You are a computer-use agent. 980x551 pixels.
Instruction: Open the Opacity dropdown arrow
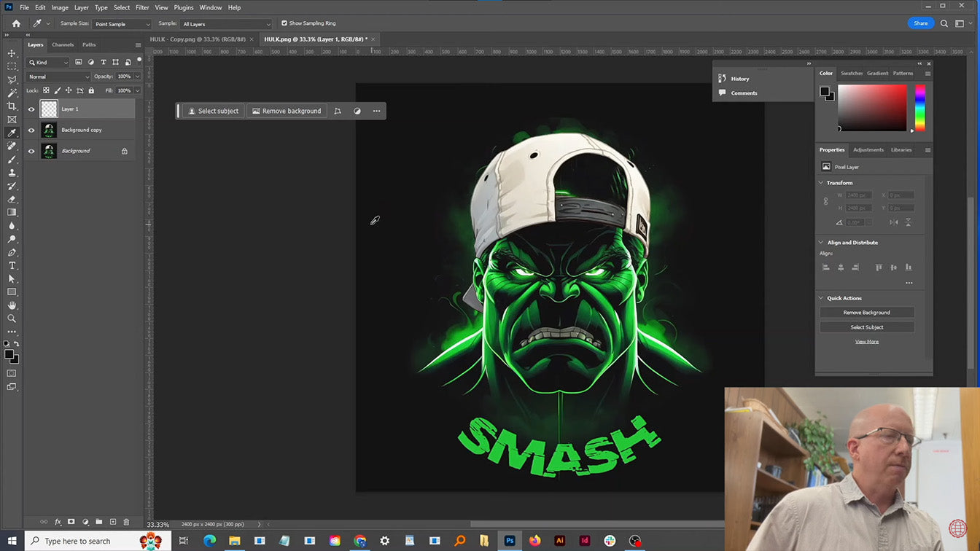[x=137, y=77]
